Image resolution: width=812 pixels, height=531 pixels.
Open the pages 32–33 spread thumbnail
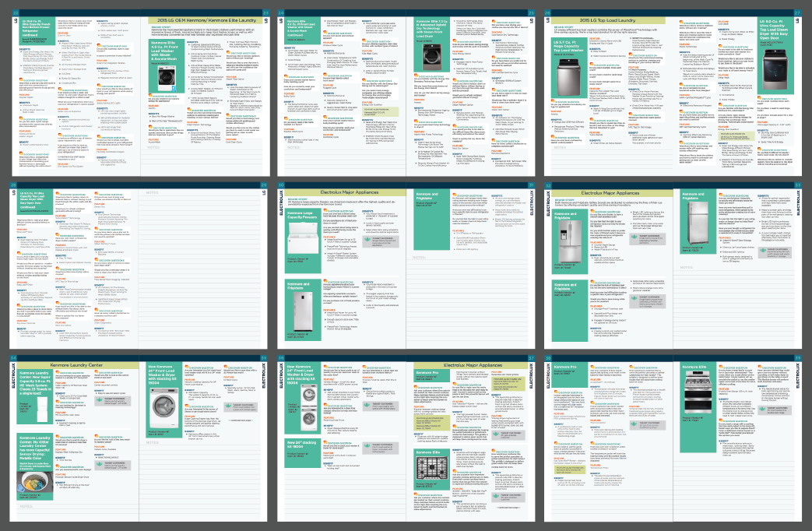(673, 265)
